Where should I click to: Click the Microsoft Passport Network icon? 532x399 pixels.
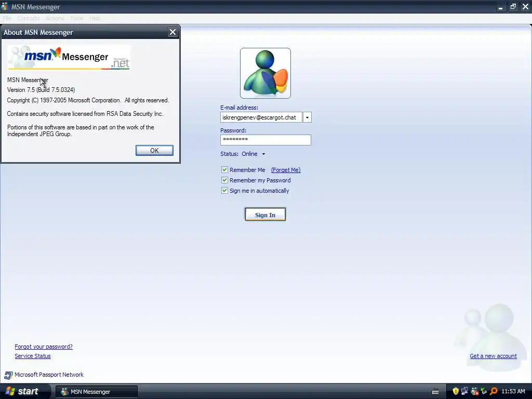coord(8,375)
